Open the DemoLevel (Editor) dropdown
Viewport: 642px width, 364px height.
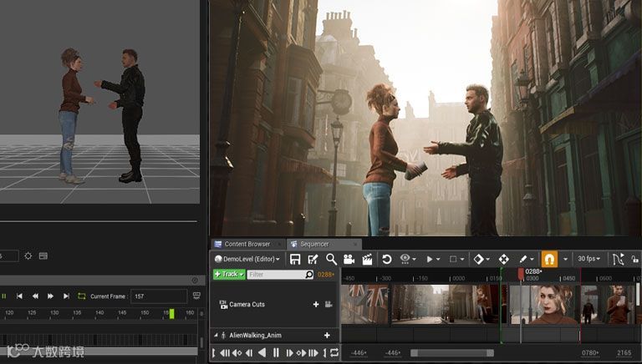pos(247,260)
